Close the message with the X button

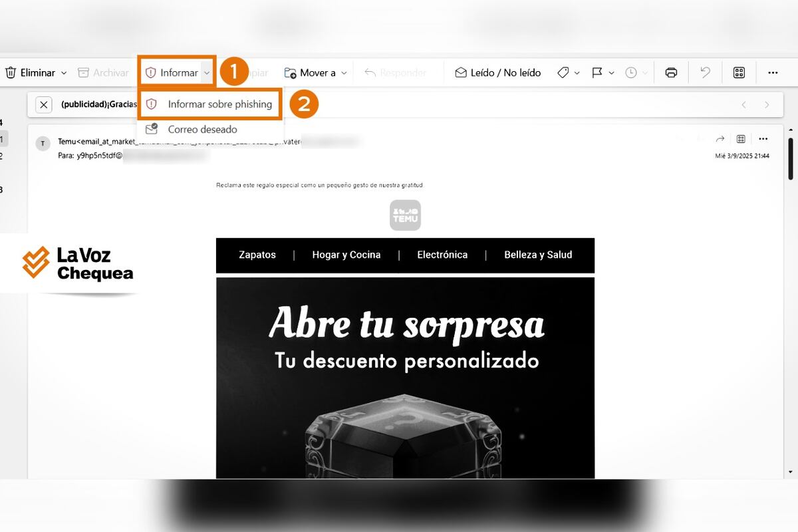[43, 104]
